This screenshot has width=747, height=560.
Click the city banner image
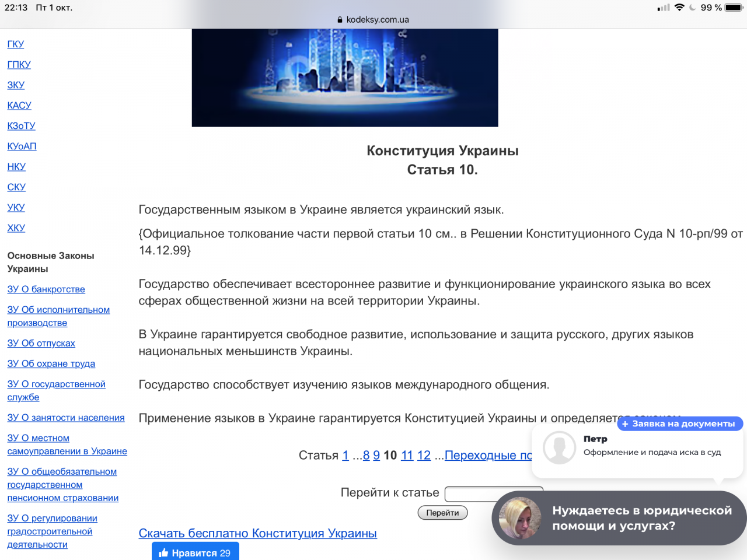(x=345, y=78)
